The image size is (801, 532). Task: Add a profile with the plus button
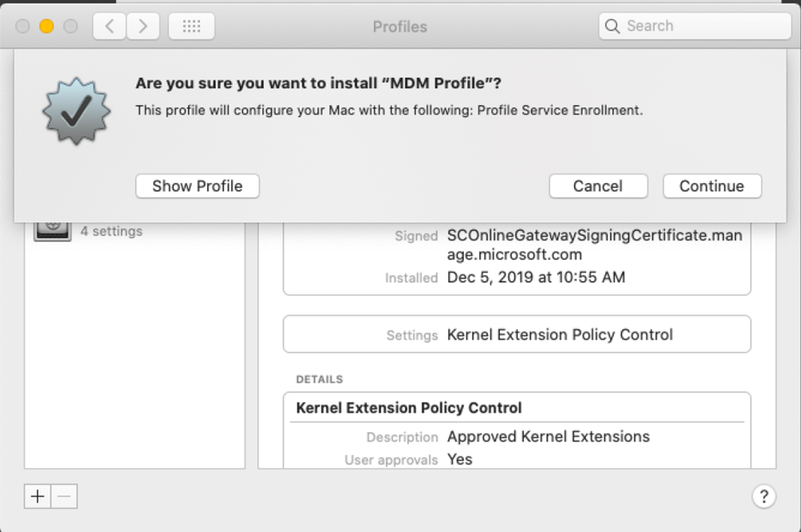point(38,496)
